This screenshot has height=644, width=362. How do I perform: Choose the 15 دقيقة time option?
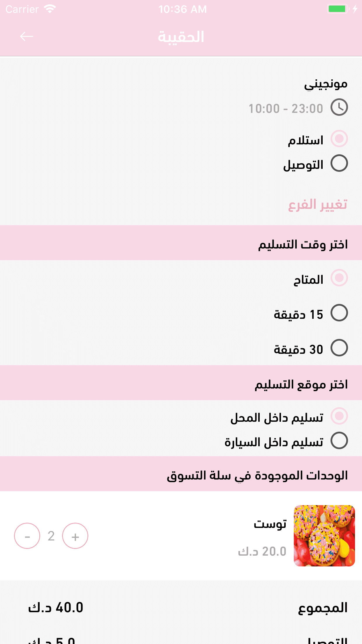[x=339, y=313]
